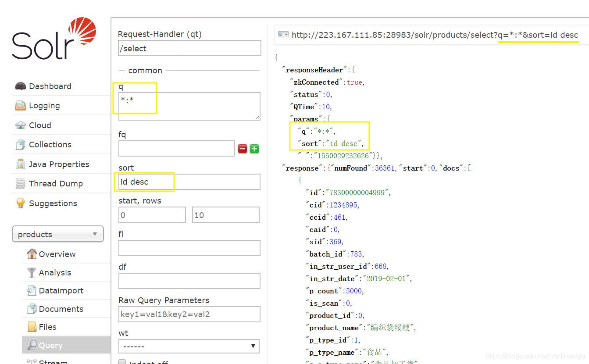
Task: Open the Documents page of products core
Action: coord(61,309)
